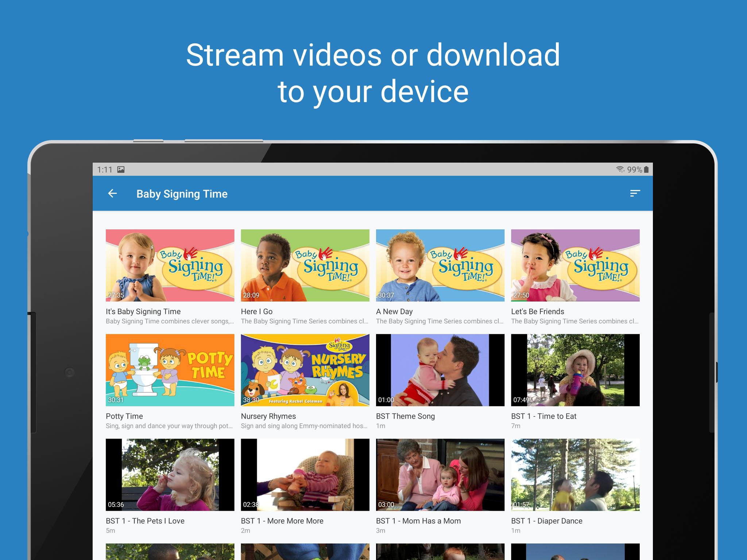Select the 'BST Theme Song' title
This screenshot has width=747, height=560.
(405, 416)
